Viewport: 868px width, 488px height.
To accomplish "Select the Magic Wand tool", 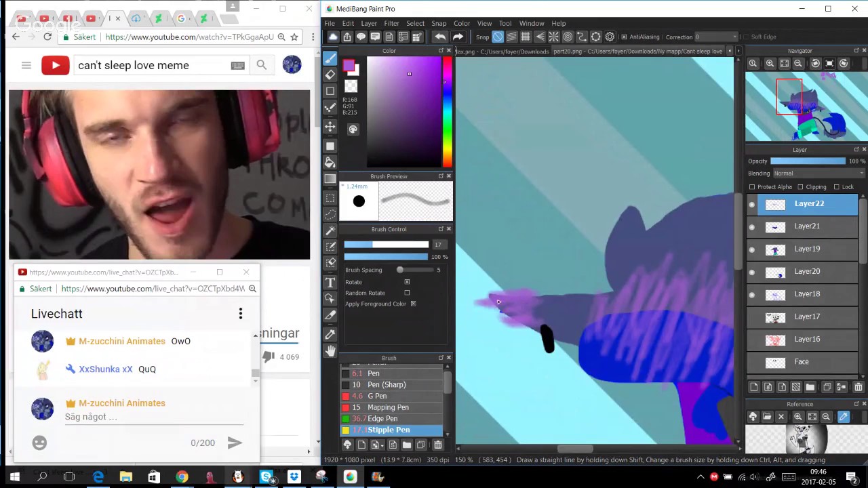I will (x=330, y=230).
